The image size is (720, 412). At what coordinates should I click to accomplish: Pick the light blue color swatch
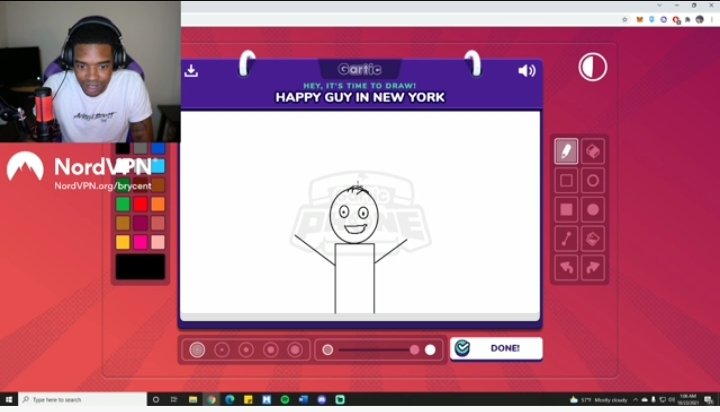158,166
